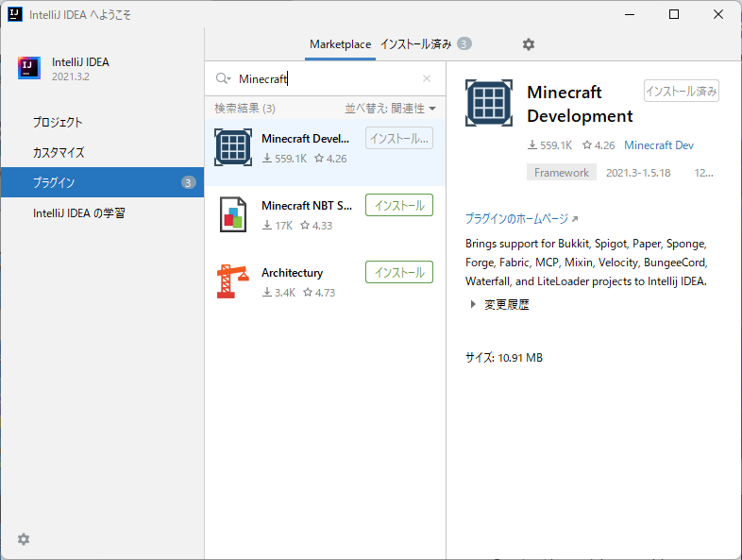Click the Minecraft Development plugin icon in results

pos(233,148)
